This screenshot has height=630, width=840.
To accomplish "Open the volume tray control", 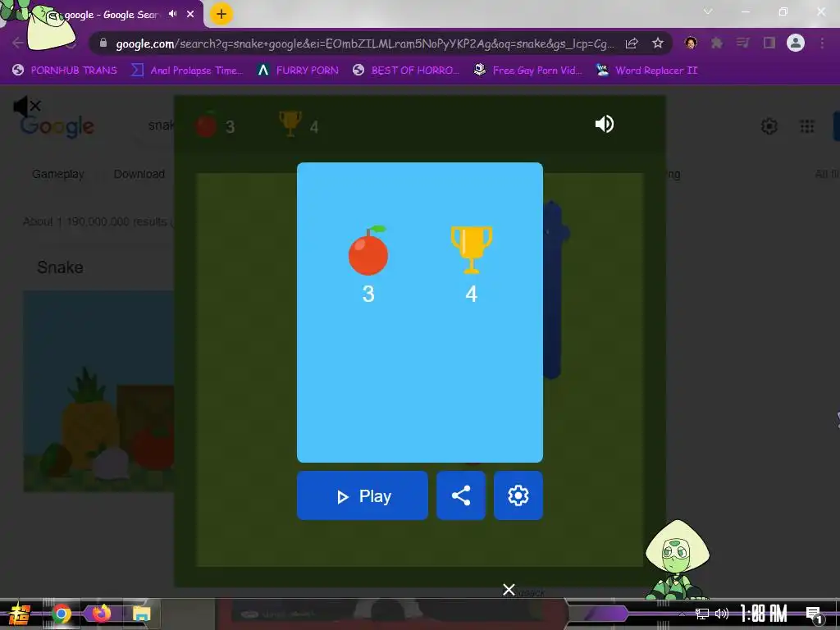I will (x=722, y=614).
